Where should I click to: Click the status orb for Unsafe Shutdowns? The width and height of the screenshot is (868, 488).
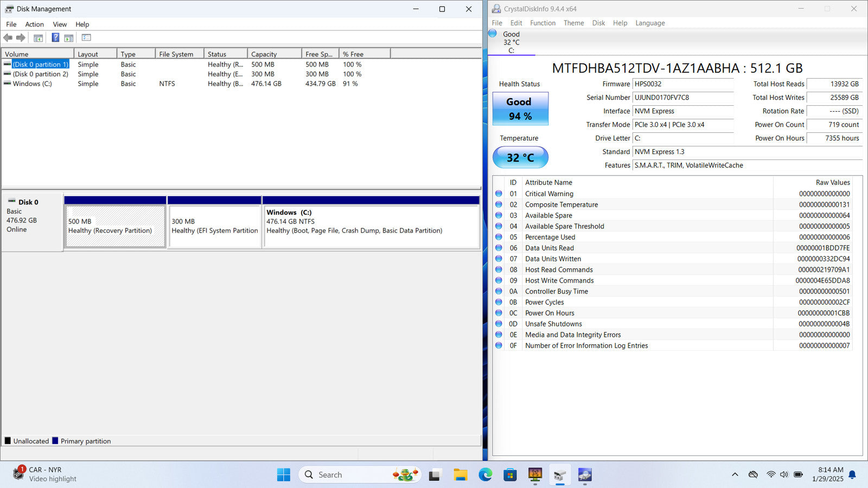pos(499,324)
